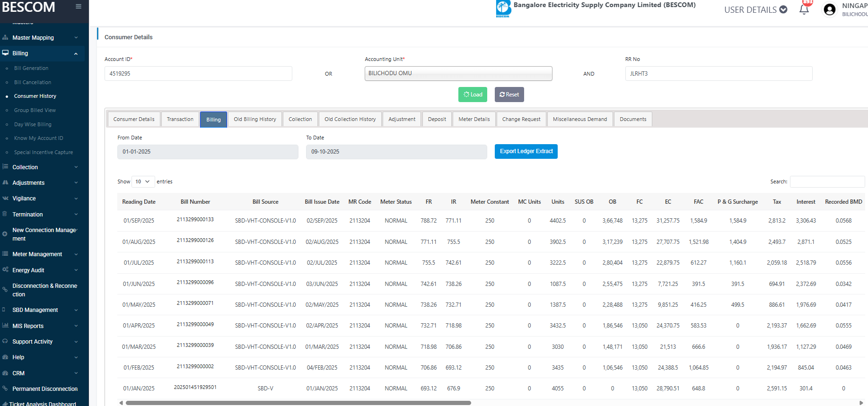This screenshot has height=406, width=868.
Task: Click the CRM sidebar icon
Action: click(x=5, y=373)
